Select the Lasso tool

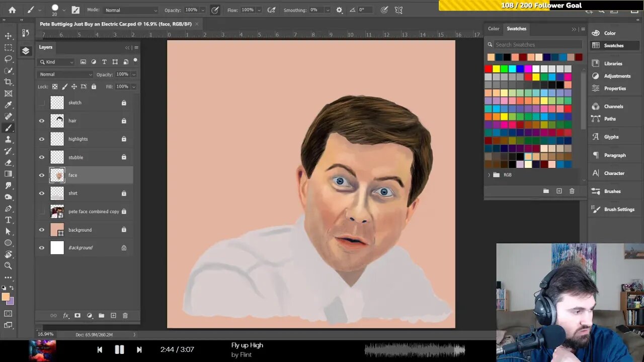(x=9, y=59)
